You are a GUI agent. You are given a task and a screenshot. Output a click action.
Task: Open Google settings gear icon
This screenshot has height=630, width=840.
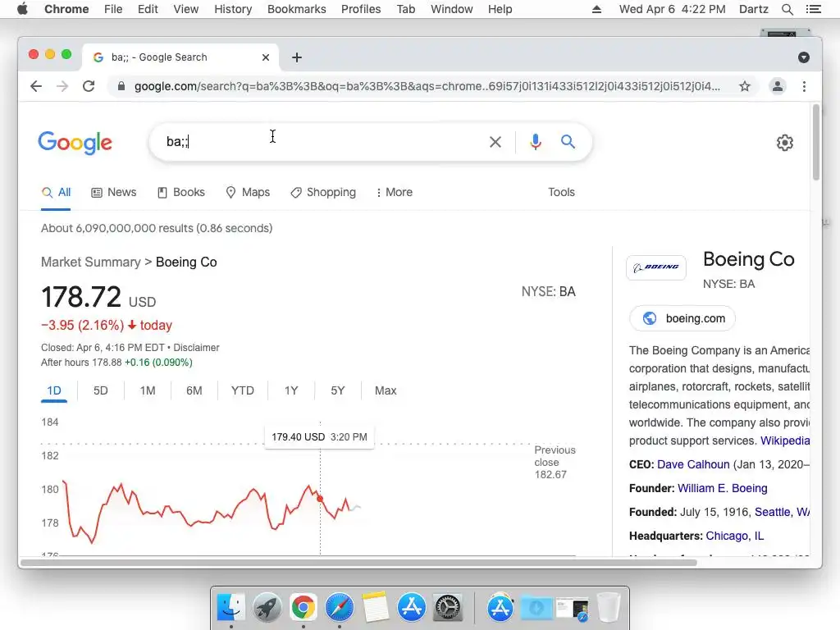point(785,143)
